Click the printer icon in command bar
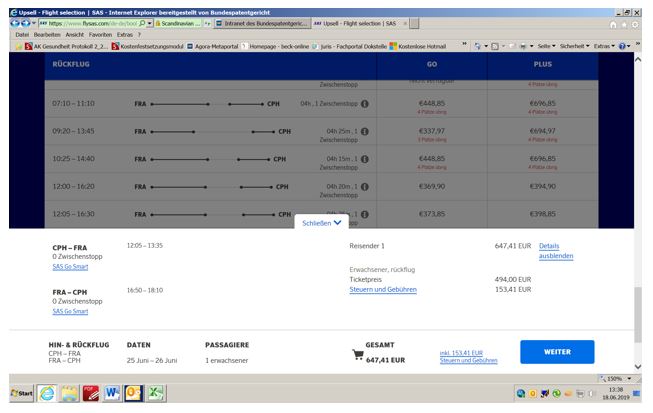 pos(523,46)
